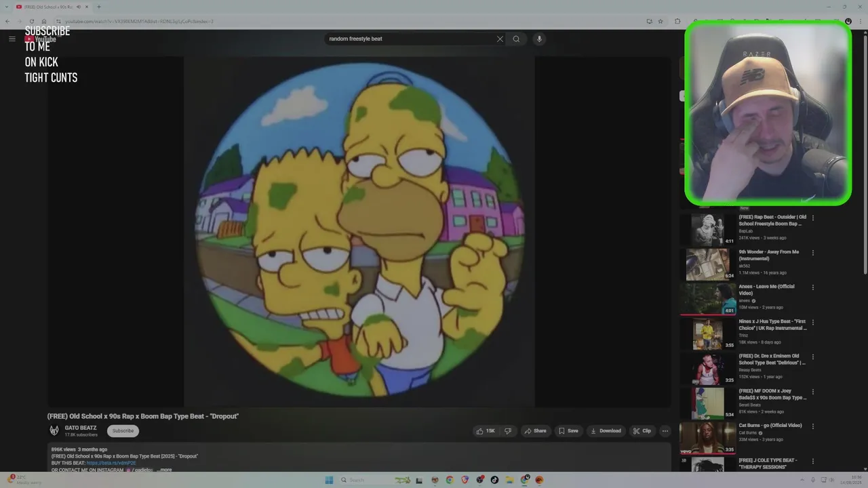Image resolution: width=868 pixels, height=488 pixels.
Task: Download the video
Action: pos(606,430)
